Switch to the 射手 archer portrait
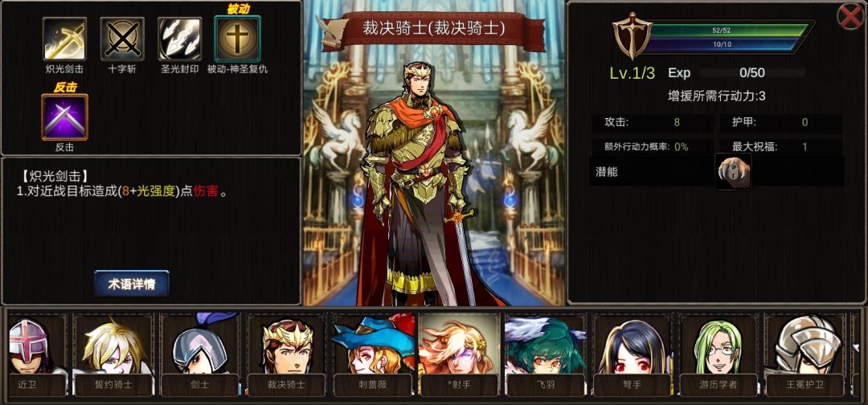The height and width of the screenshot is (405, 868). click(459, 356)
